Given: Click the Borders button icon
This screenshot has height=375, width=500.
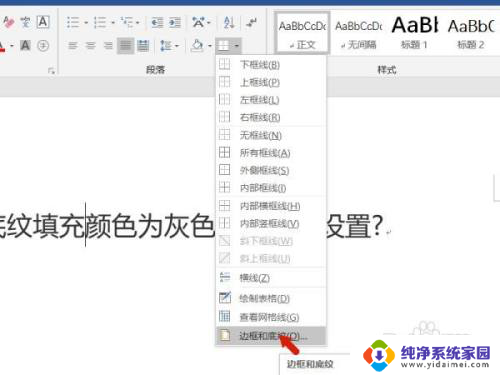Looking at the screenshot, I should (x=224, y=46).
